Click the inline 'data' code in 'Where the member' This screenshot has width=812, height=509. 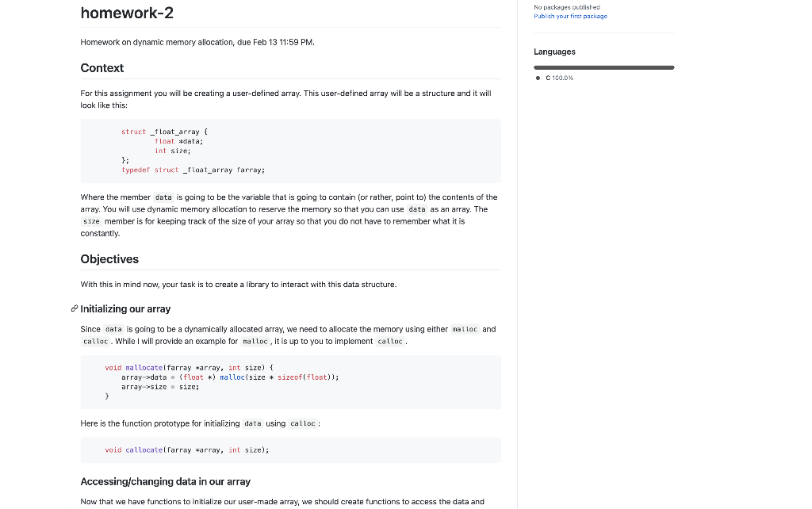(163, 197)
